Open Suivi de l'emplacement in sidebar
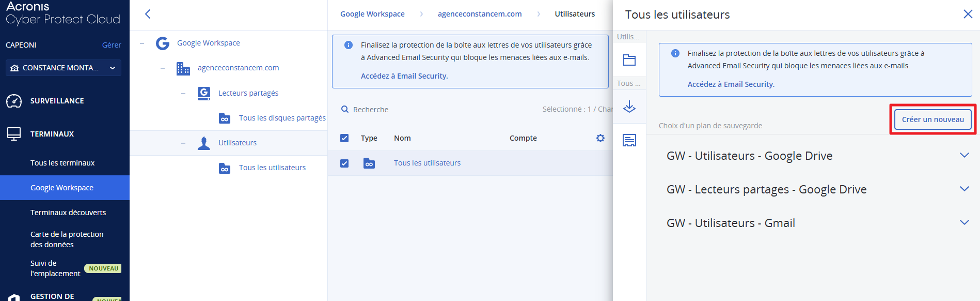This screenshot has height=301, width=980. coord(55,268)
